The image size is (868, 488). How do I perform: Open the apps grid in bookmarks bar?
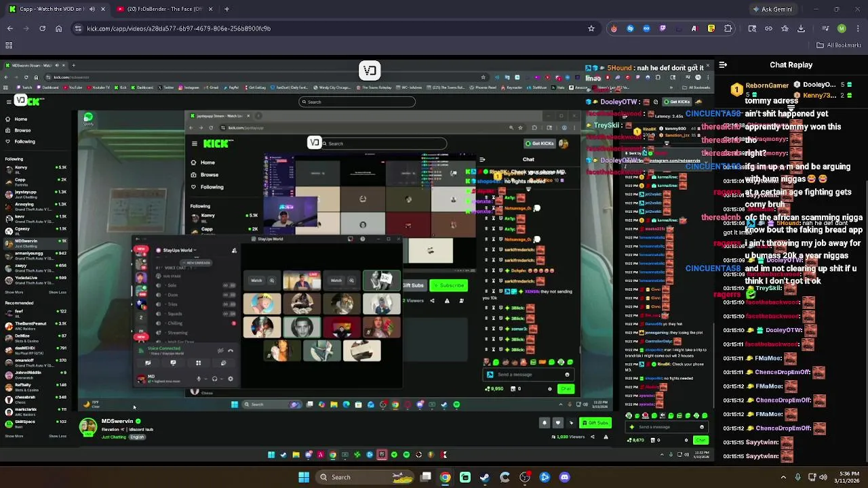(9, 45)
